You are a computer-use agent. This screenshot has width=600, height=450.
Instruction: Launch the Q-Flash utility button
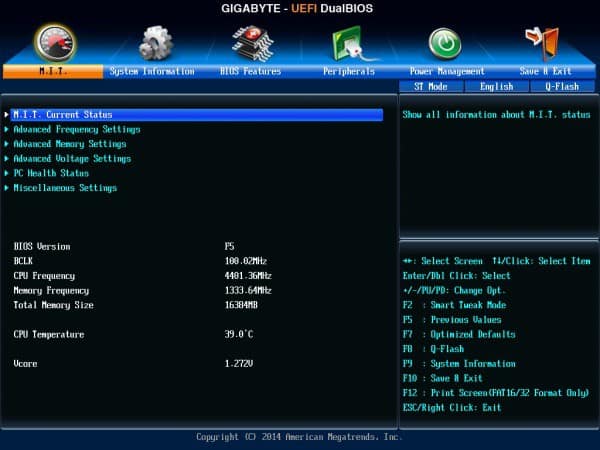pos(561,87)
